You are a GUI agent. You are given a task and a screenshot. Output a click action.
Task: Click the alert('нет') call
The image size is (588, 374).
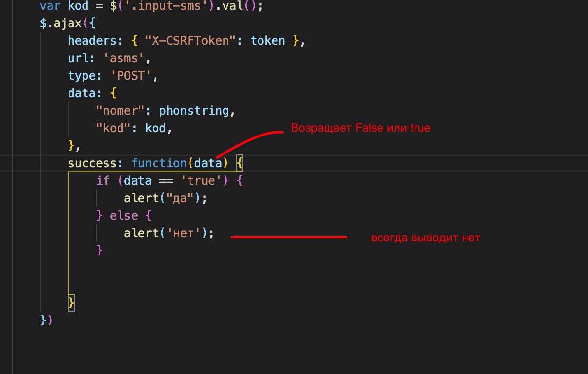169,233
